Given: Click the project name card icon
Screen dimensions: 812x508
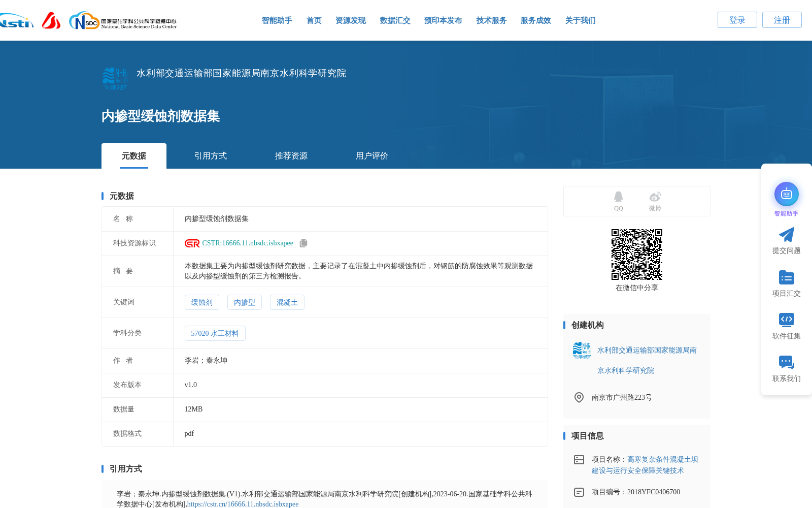Looking at the screenshot, I should pos(579,460).
